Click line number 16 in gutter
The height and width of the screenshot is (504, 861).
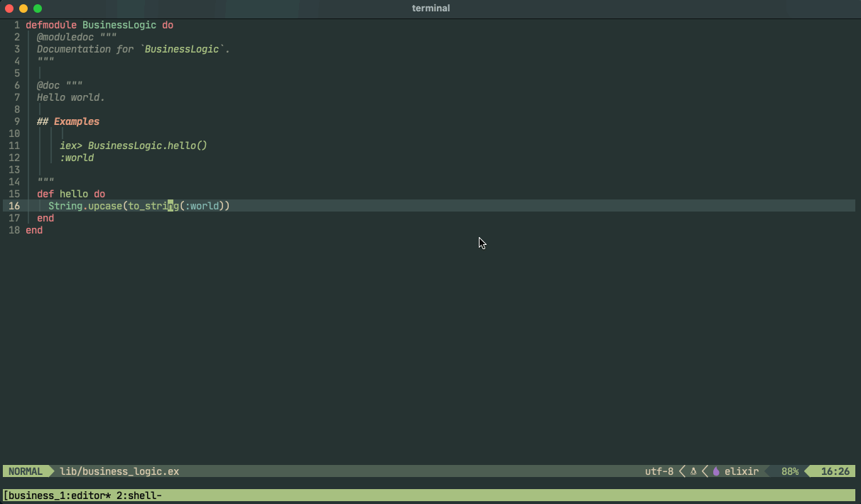click(14, 206)
